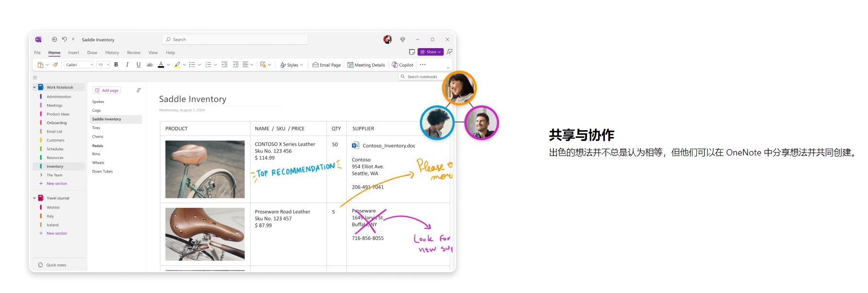868x293 pixels.
Task: Open the Draw ribbon tab
Action: pos(92,52)
